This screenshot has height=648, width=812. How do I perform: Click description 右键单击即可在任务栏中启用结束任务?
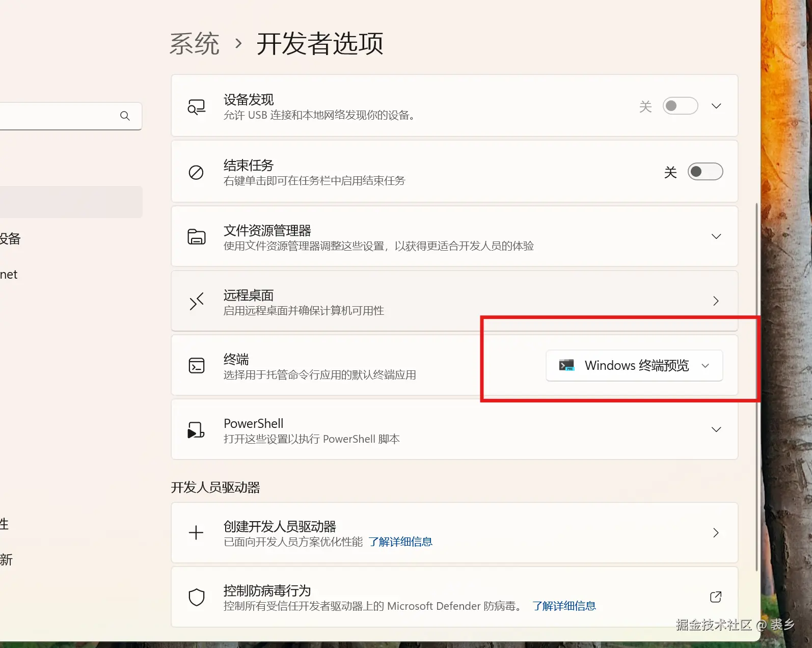point(314,181)
